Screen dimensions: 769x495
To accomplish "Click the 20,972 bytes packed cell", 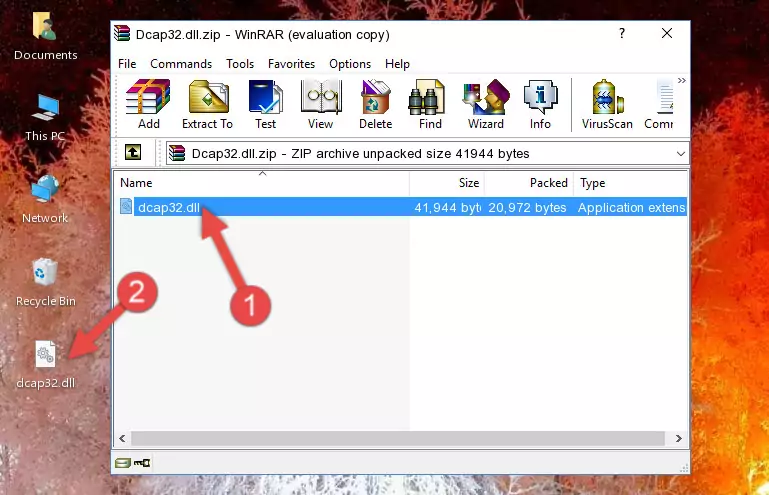I will (527, 208).
